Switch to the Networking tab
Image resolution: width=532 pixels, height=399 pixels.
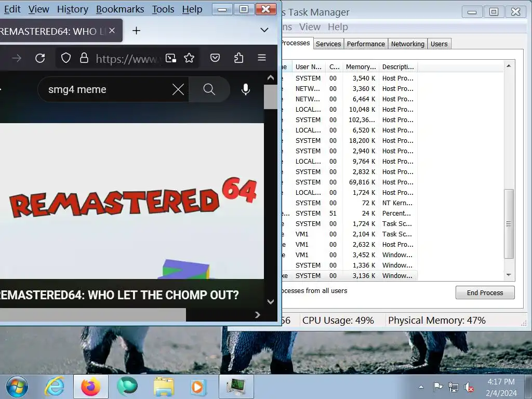click(407, 44)
